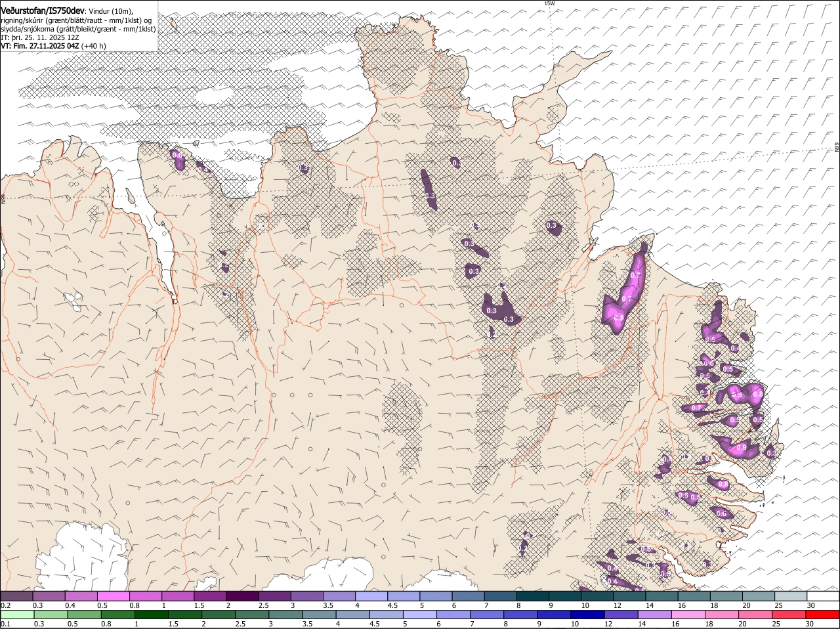Click the 'rigning/skúrir' legend description text

click(22, 20)
